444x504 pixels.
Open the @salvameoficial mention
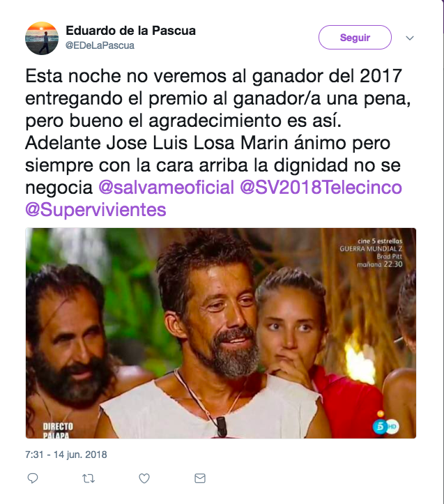click(x=166, y=187)
